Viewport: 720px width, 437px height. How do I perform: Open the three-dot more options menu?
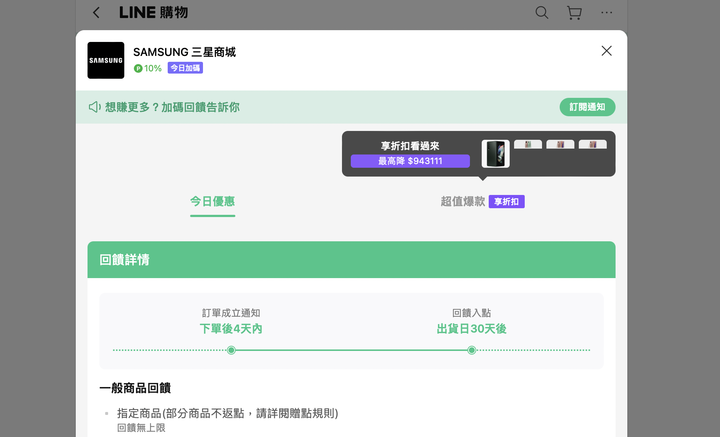pos(607,12)
